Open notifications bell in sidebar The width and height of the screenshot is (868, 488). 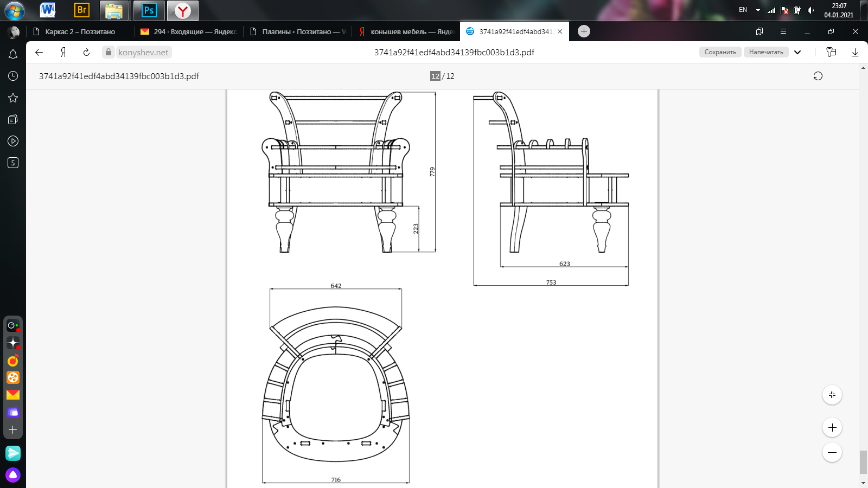[13, 54]
